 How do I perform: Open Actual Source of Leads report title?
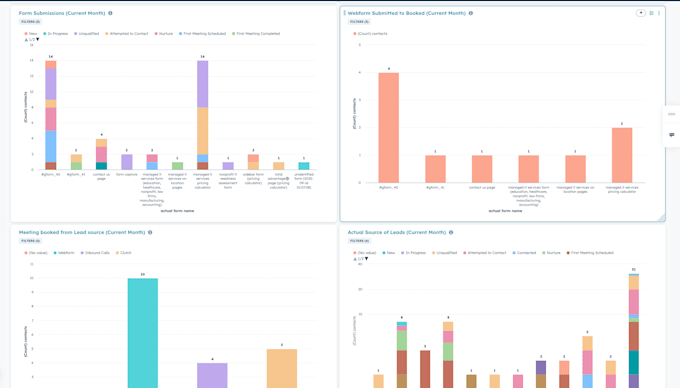pos(397,232)
